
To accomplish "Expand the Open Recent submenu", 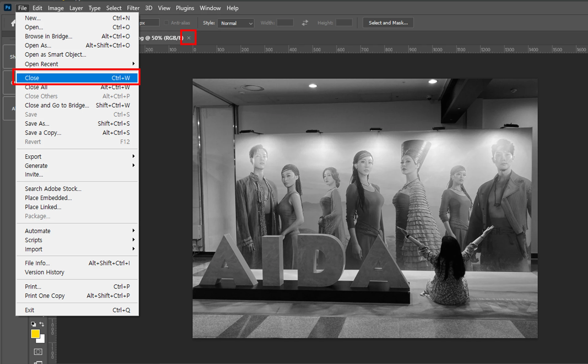I will 77,64.
